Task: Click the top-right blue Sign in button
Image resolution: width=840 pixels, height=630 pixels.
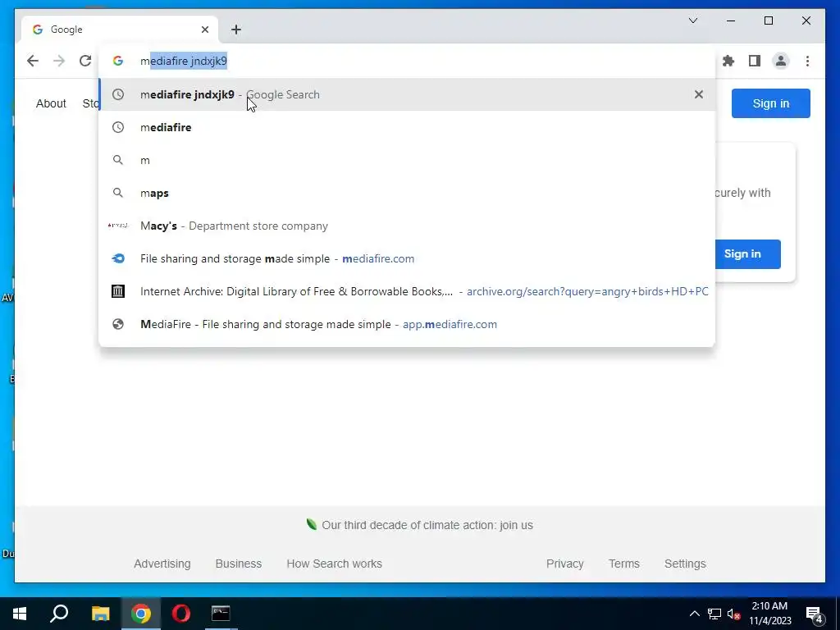Action: [x=771, y=103]
